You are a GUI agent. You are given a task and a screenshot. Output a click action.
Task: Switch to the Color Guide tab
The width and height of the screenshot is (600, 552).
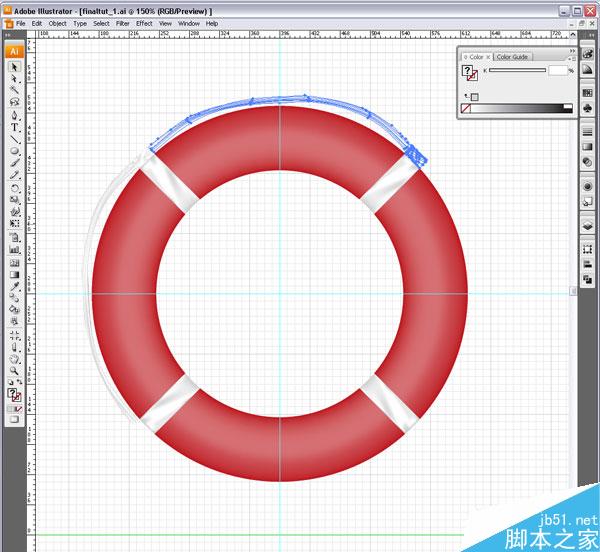coord(512,57)
